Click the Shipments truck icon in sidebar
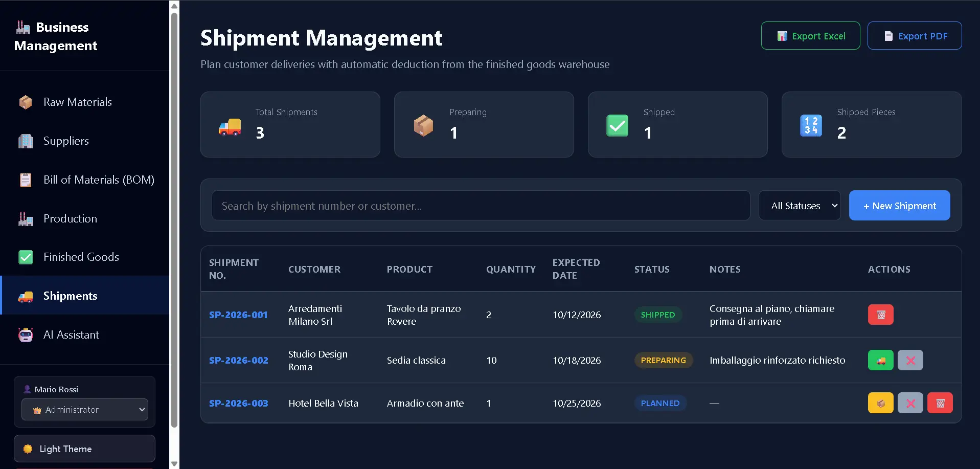The width and height of the screenshot is (980, 469). (26, 296)
